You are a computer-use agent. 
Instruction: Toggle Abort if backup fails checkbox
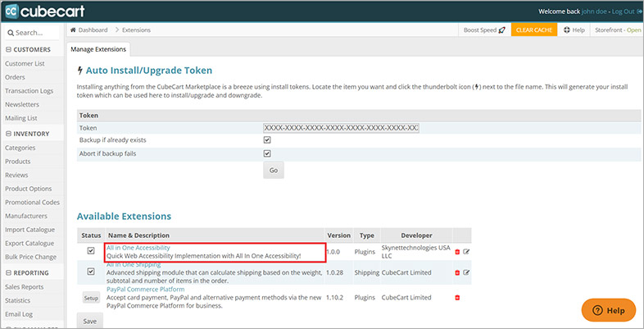click(267, 153)
